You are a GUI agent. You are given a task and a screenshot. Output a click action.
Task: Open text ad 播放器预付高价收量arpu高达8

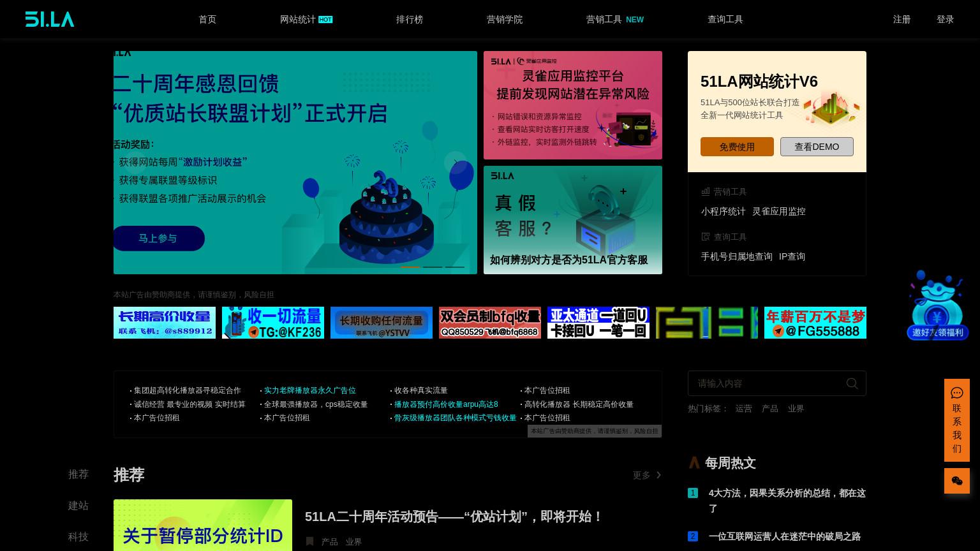pyautogui.click(x=446, y=404)
